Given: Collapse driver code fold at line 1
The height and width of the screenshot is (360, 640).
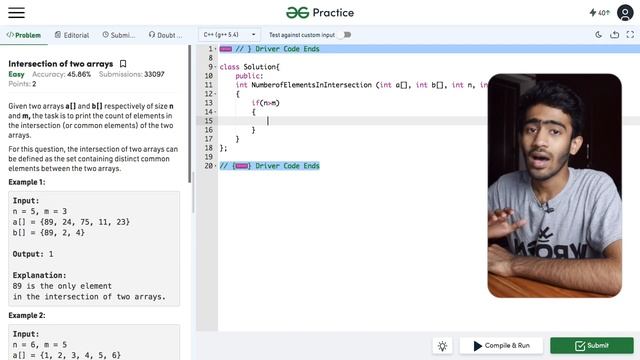Looking at the screenshot, I should point(216,49).
